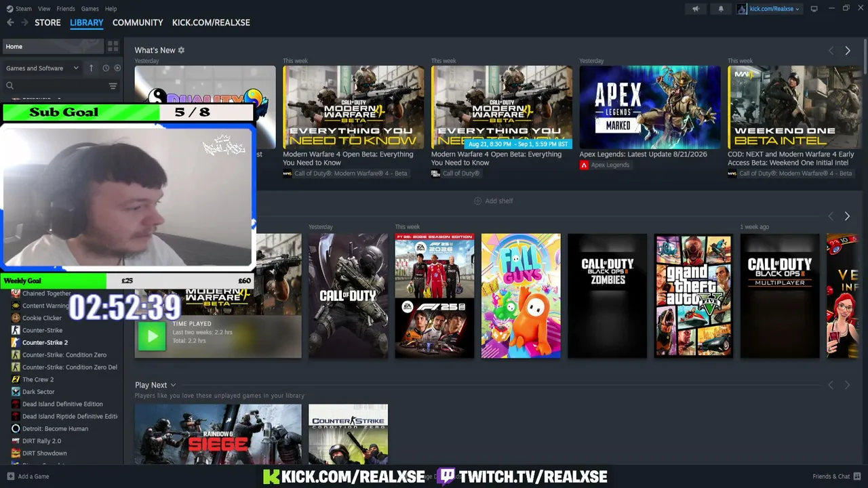Show next What's New items
868x488 pixels.
(848, 51)
